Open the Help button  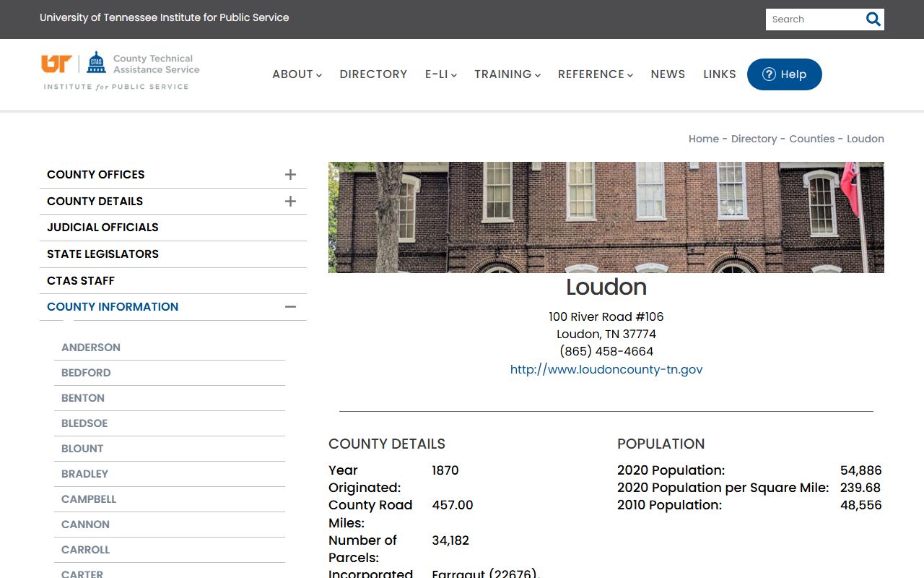tap(785, 74)
